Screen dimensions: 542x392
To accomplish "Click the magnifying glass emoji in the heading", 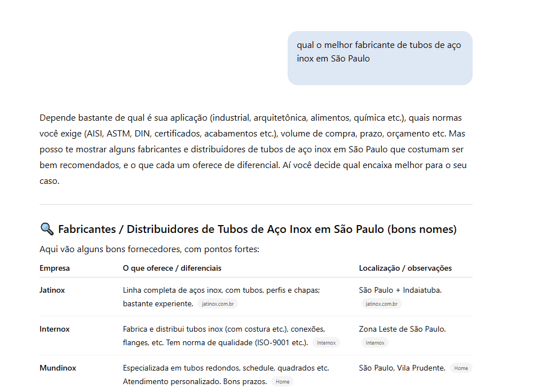I will click(x=47, y=230).
